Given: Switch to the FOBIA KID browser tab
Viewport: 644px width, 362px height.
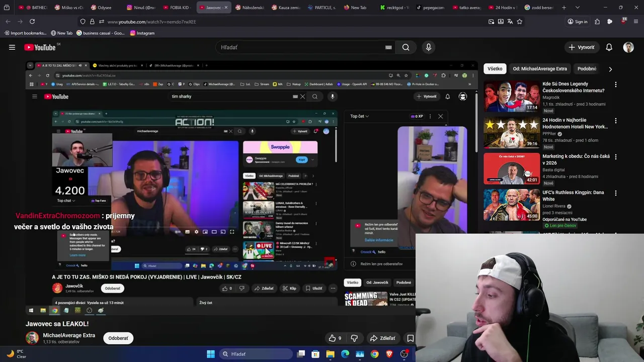Looking at the screenshot, I should click(x=177, y=8).
